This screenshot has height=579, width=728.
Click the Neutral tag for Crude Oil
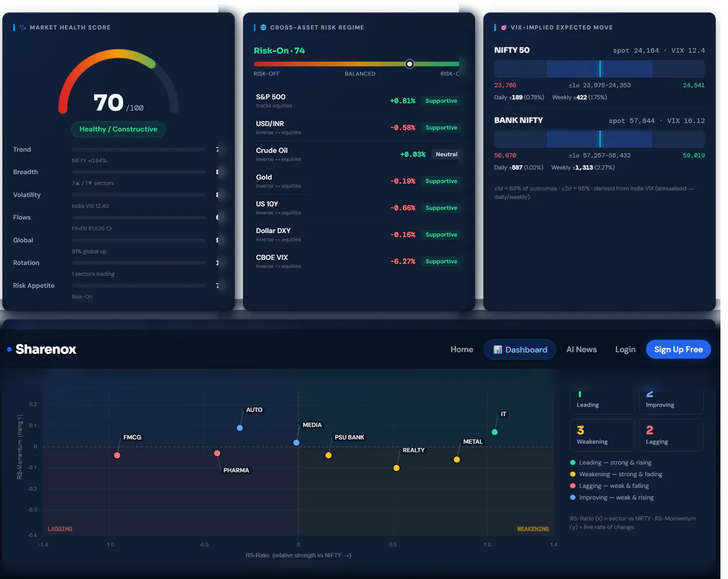pos(447,154)
